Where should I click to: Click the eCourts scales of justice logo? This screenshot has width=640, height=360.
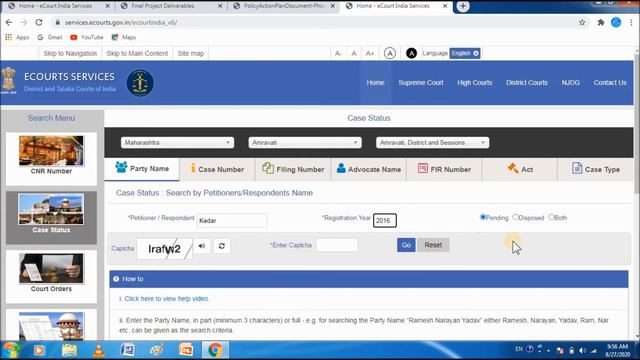pos(140,83)
